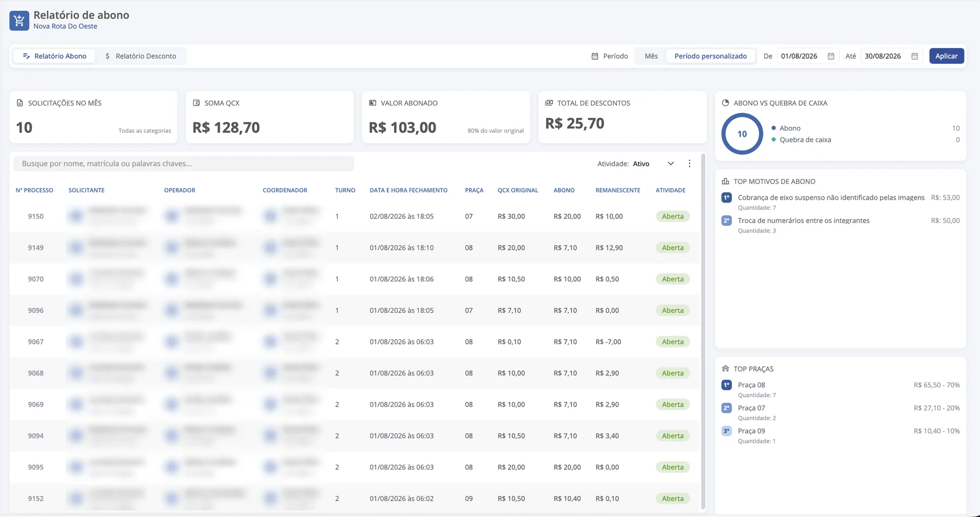Select the Período personalizado option
Viewport: 980px width, 517px height.
(x=710, y=56)
